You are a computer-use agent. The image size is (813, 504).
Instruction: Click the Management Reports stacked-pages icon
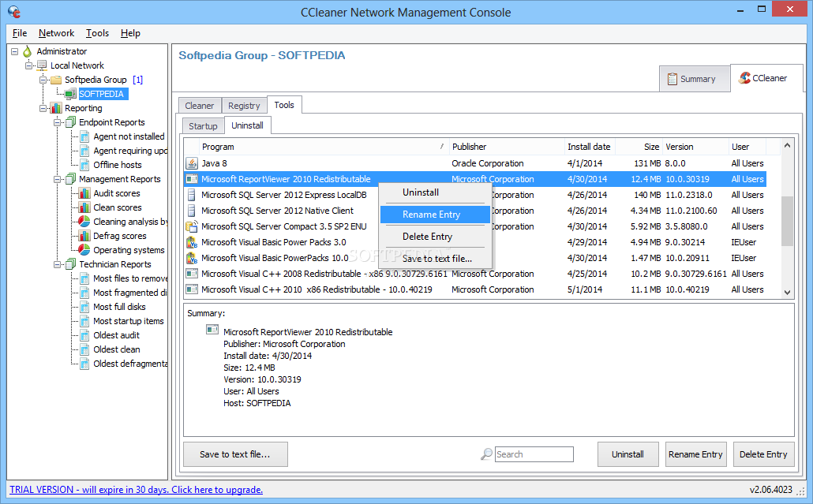click(x=70, y=179)
